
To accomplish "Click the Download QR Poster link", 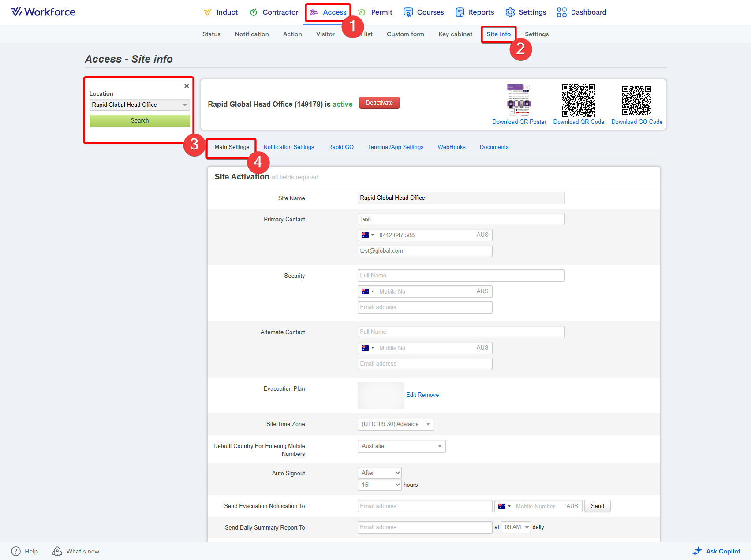I will (519, 122).
